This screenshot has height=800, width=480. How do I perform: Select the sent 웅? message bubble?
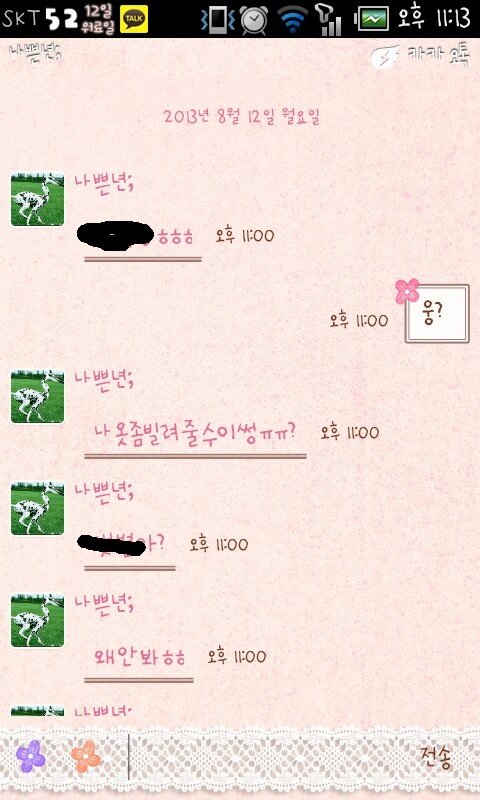(x=437, y=314)
